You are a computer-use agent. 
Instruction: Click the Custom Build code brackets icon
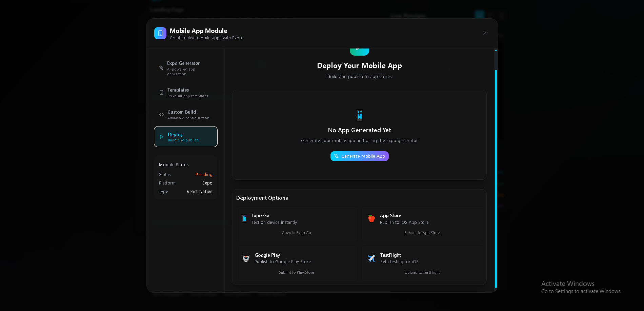click(x=161, y=114)
